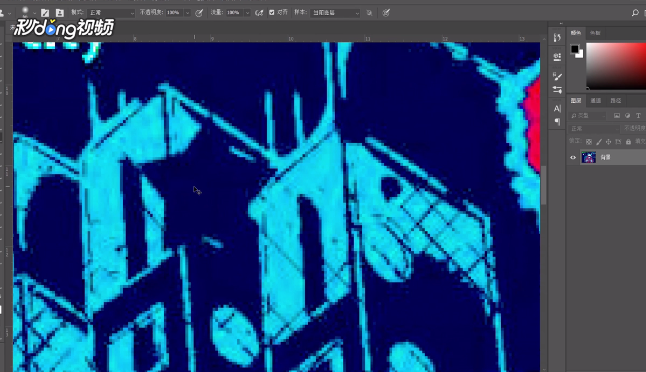
Task: Filter layers by type layers icon
Action: tap(638, 116)
